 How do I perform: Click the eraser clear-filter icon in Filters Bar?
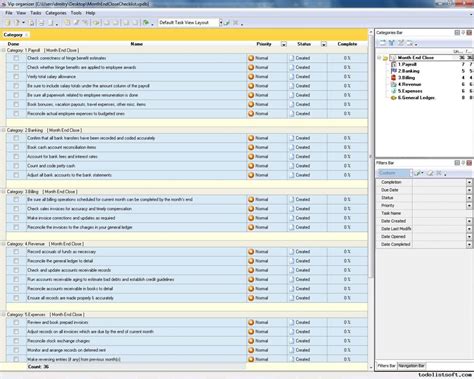(x=430, y=173)
